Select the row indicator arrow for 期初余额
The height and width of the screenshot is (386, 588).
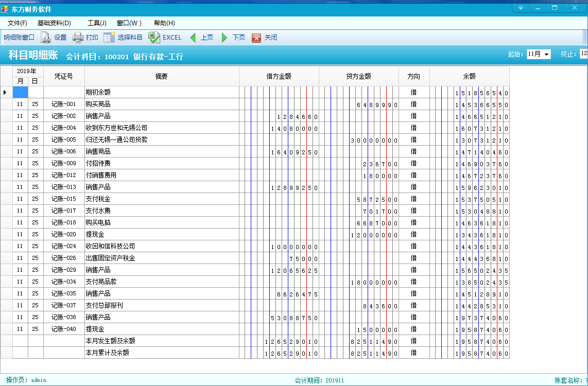click(x=5, y=92)
